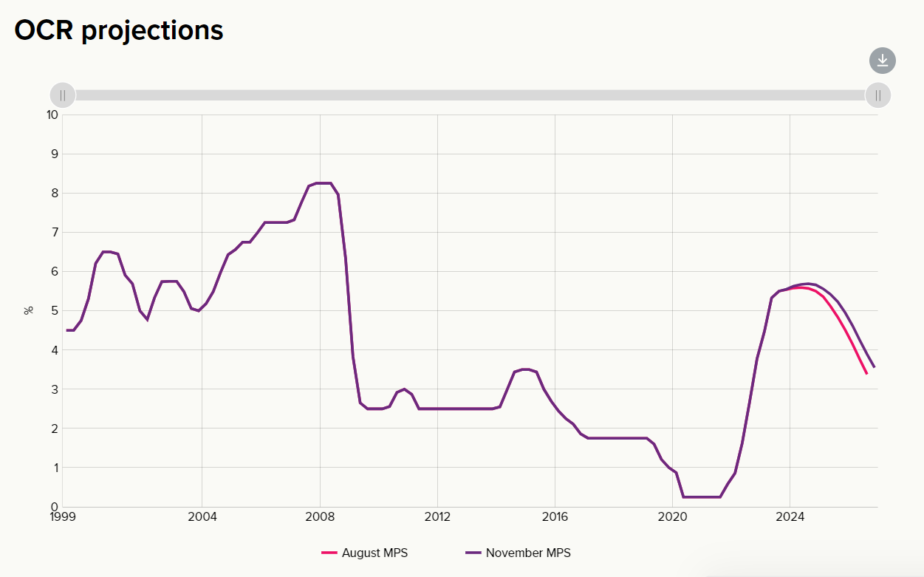Toggle the November MPS legend label
The height and width of the screenshot is (577, 924).
528,553
